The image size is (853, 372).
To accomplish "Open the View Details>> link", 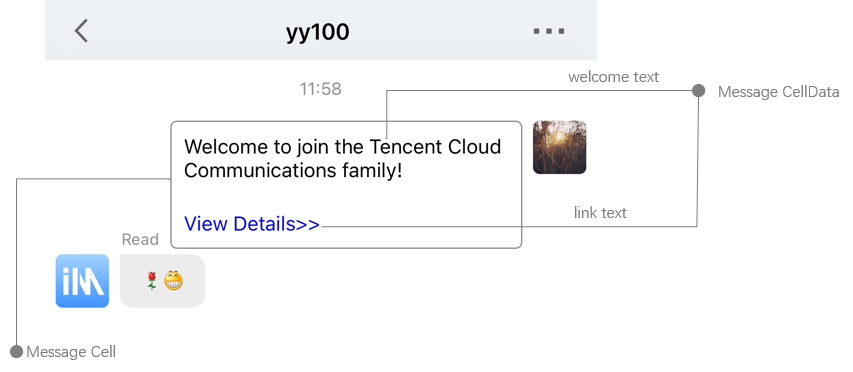I will (252, 224).
